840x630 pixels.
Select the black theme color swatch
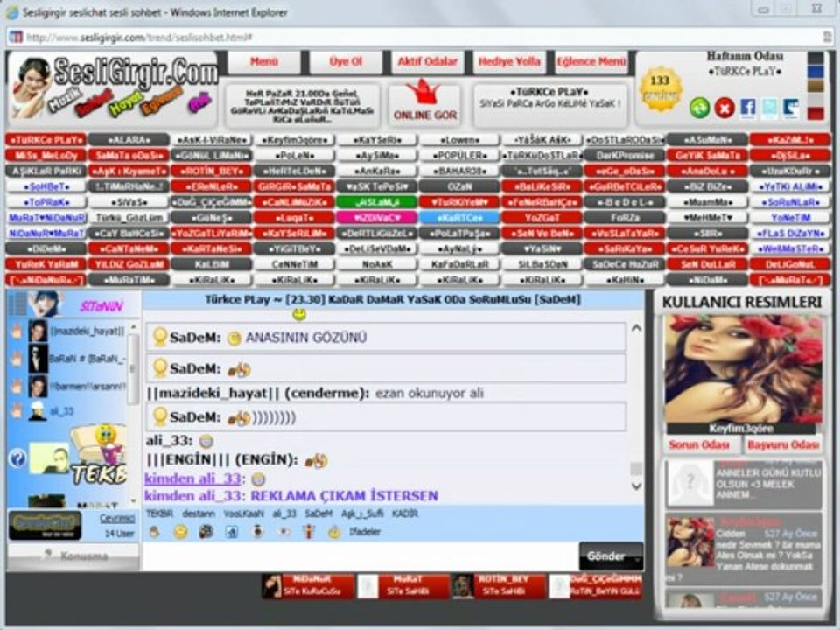point(815,58)
